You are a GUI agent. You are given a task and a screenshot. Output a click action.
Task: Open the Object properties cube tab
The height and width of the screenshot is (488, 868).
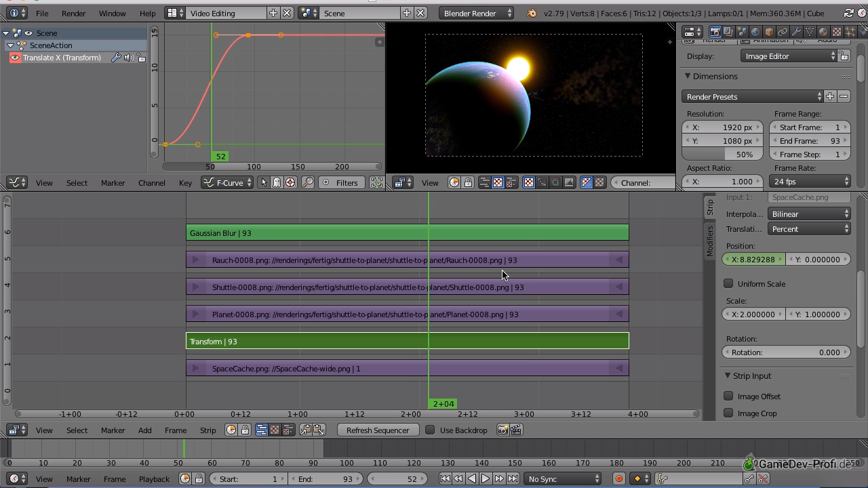pos(769,32)
